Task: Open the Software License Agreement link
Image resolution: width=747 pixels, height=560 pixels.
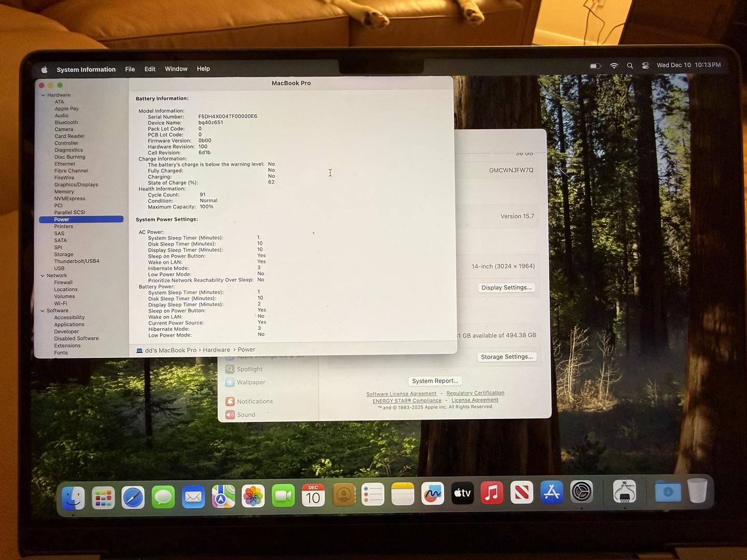Action: (x=401, y=394)
